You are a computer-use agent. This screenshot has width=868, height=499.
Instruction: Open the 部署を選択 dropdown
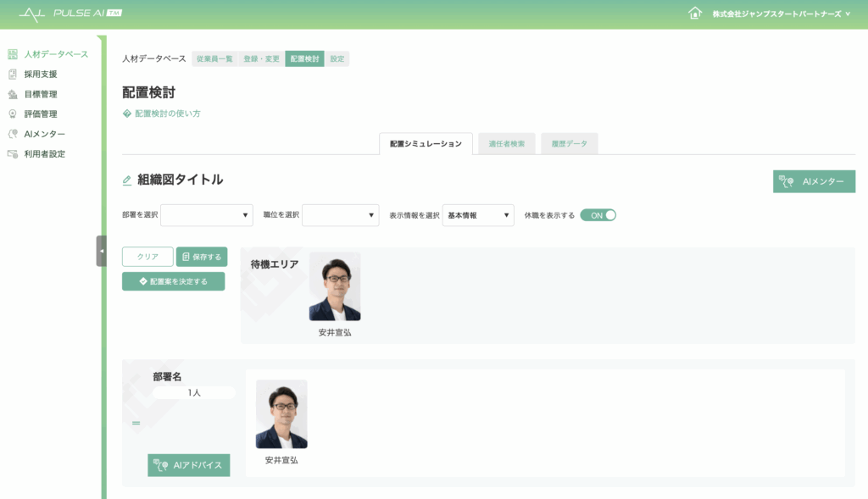click(x=207, y=215)
